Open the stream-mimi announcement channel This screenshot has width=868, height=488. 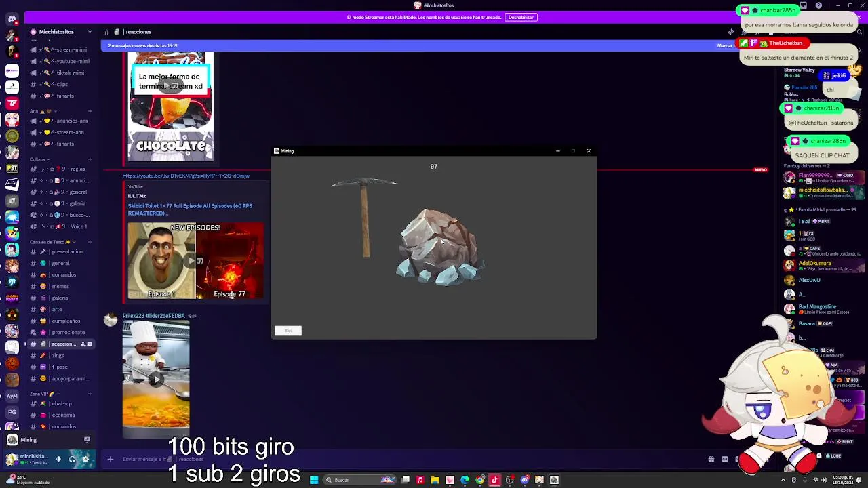click(x=60, y=49)
